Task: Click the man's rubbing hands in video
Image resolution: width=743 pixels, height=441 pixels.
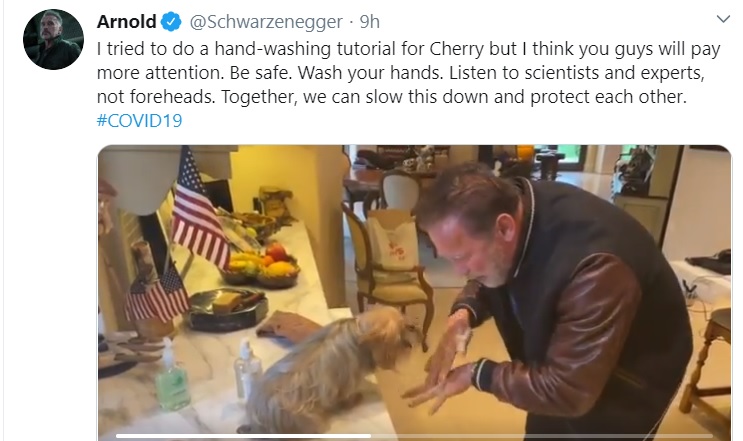Action: point(438,367)
